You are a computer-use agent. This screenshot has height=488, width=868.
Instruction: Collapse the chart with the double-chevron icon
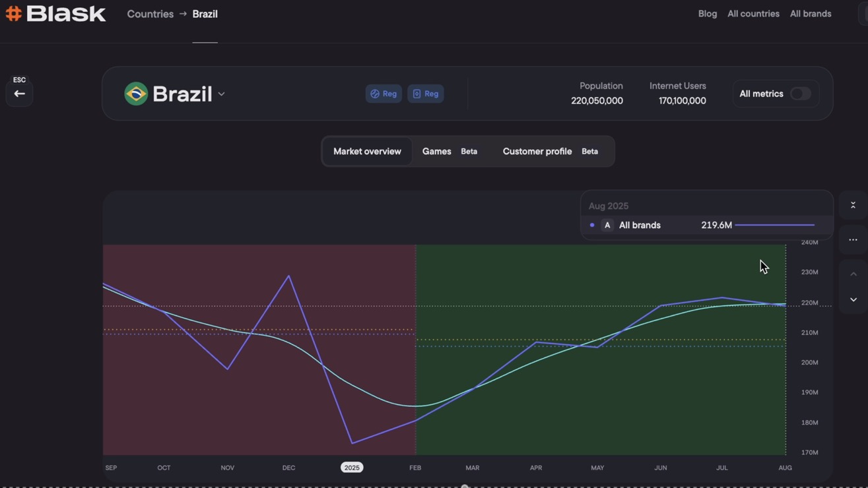pos(853,206)
